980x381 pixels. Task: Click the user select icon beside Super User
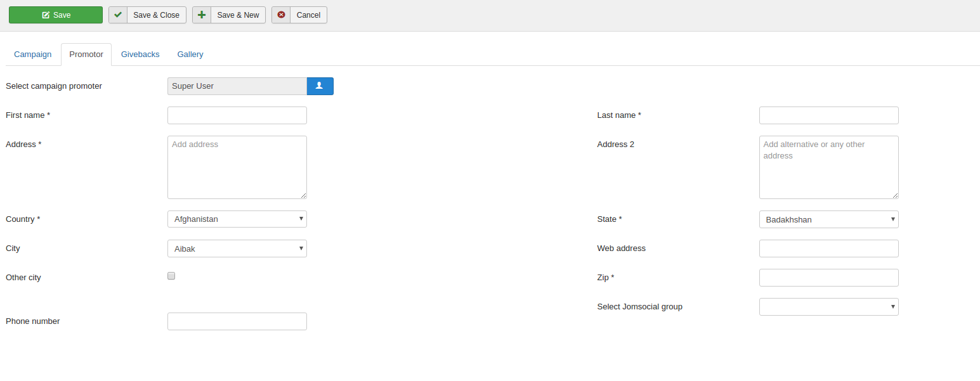(320, 86)
